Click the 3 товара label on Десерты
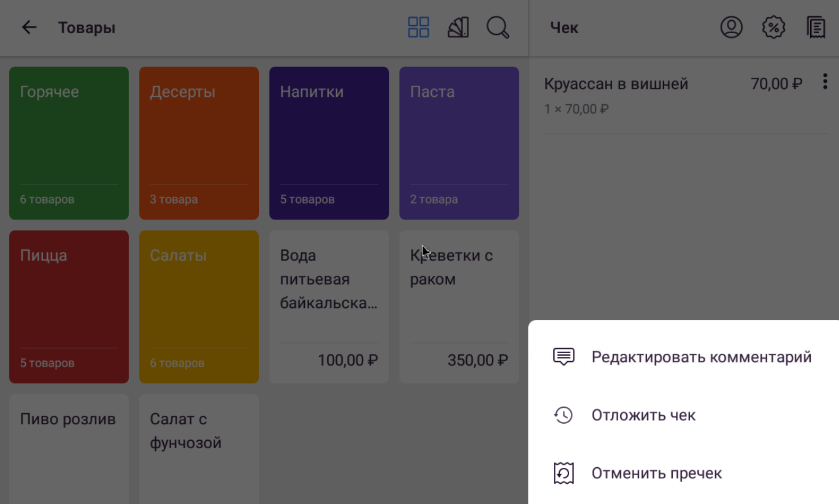 174,199
